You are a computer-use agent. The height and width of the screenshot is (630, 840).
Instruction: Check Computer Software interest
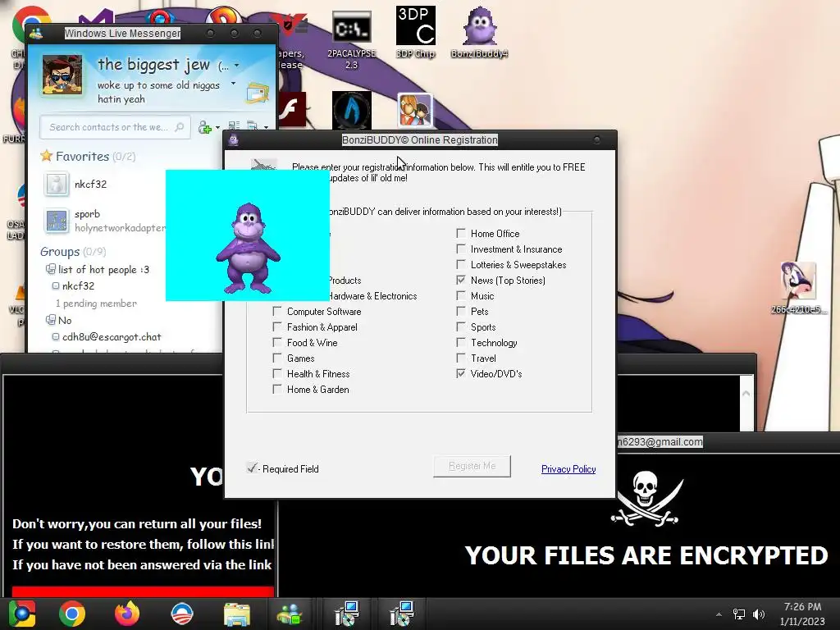277,311
